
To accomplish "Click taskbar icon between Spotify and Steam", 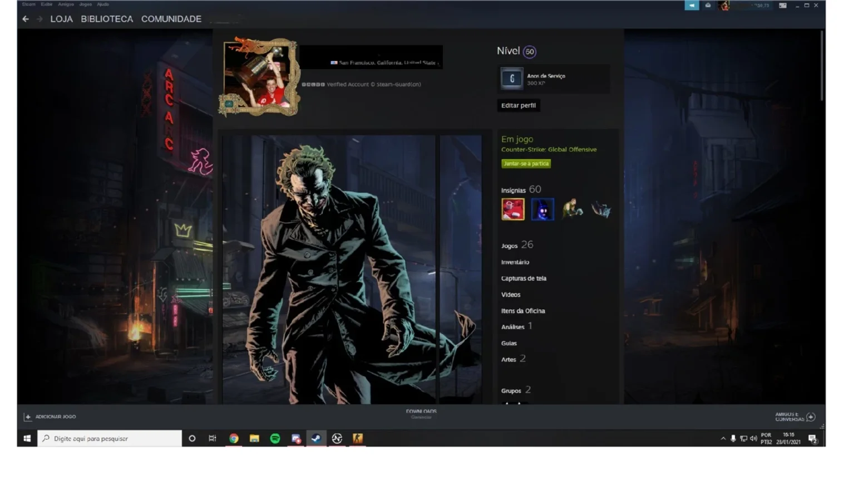I will click(295, 438).
